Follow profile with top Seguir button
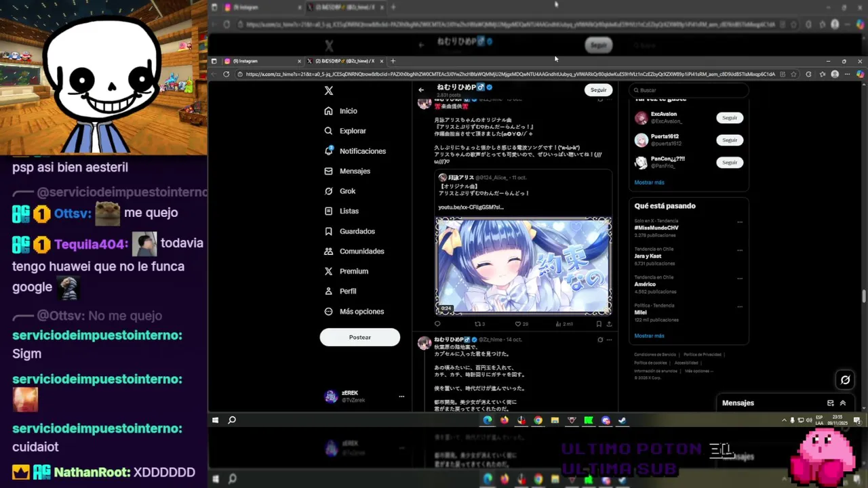The width and height of the screenshot is (868, 488). 598,89
